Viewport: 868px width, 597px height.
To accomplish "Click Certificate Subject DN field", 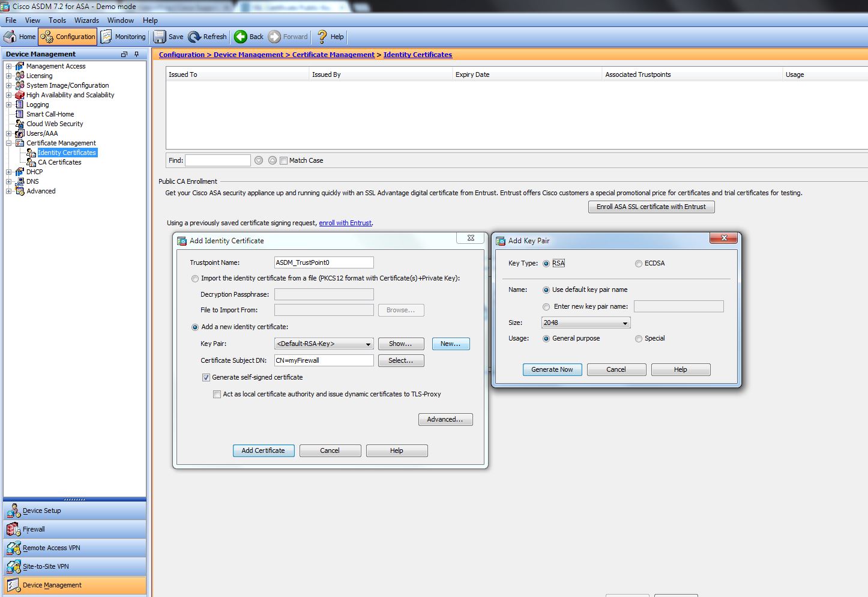I will [324, 361].
